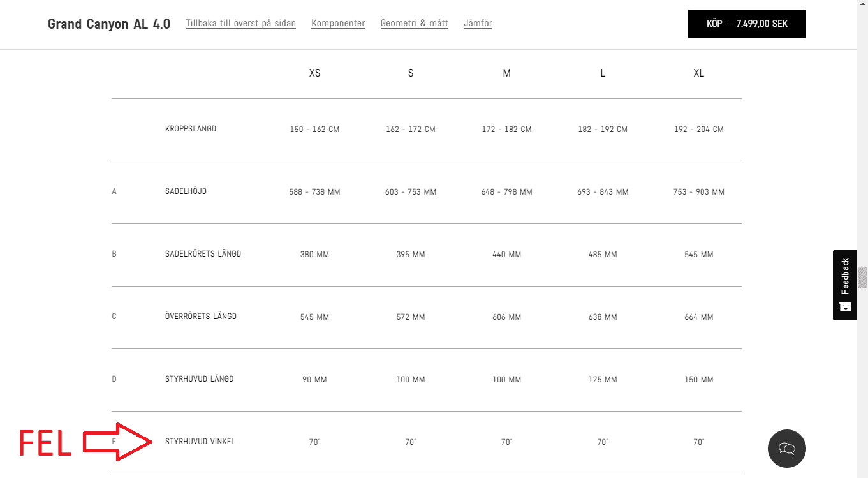
Task: Select the S size column header
Action: [411, 73]
